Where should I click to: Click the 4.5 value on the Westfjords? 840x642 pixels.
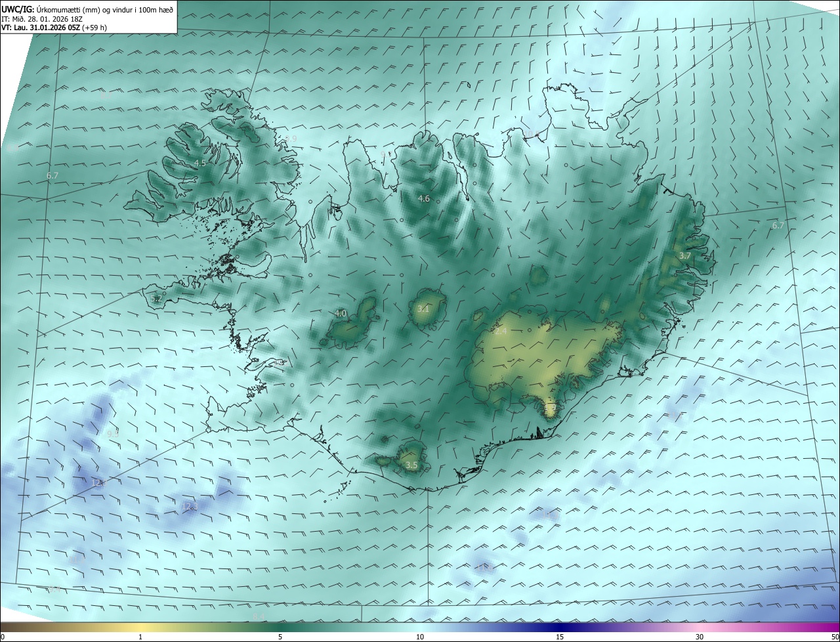(200, 163)
